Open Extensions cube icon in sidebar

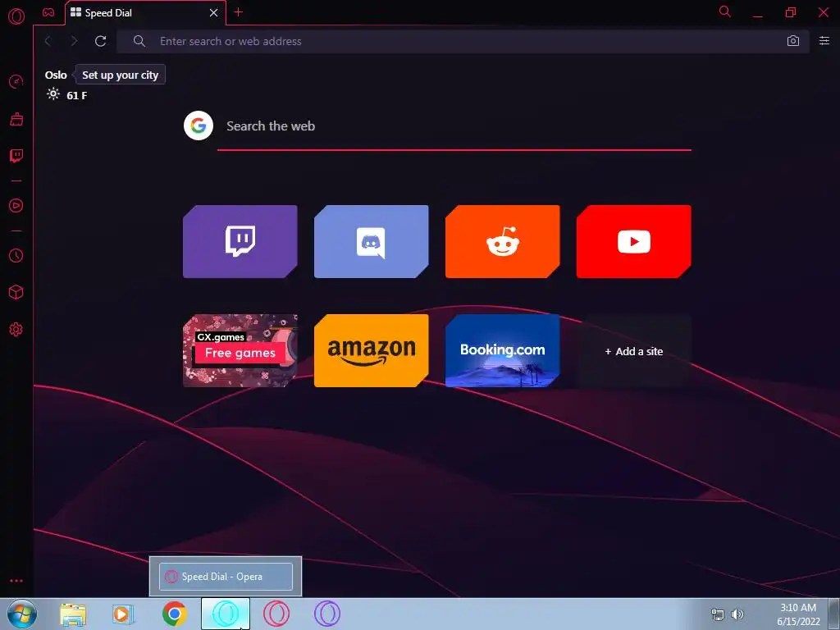16,292
